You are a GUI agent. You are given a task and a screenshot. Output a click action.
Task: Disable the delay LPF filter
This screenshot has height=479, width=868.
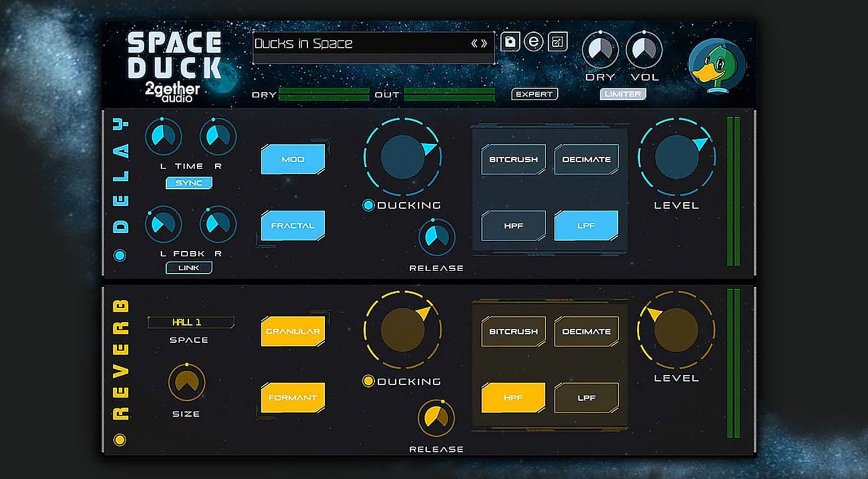pos(586,226)
